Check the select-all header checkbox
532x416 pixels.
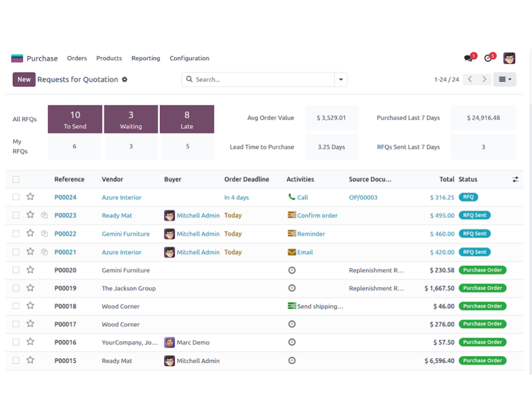16,179
